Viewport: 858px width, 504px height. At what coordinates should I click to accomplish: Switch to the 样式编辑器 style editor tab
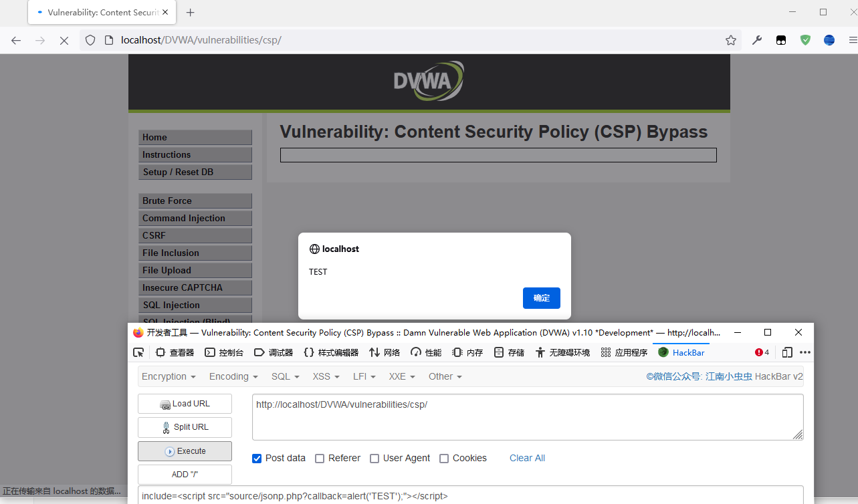pyautogui.click(x=331, y=352)
